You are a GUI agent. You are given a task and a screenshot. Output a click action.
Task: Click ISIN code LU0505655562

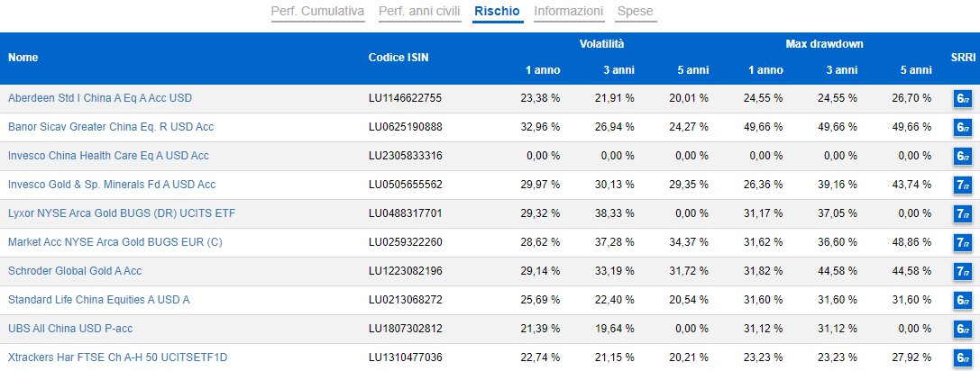[x=405, y=185]
